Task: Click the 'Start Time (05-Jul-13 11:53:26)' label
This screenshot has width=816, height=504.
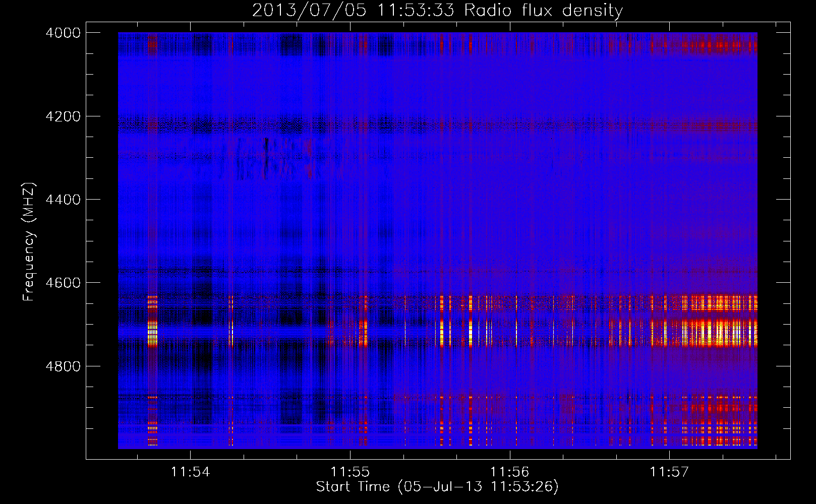Action: click(437, 487)
